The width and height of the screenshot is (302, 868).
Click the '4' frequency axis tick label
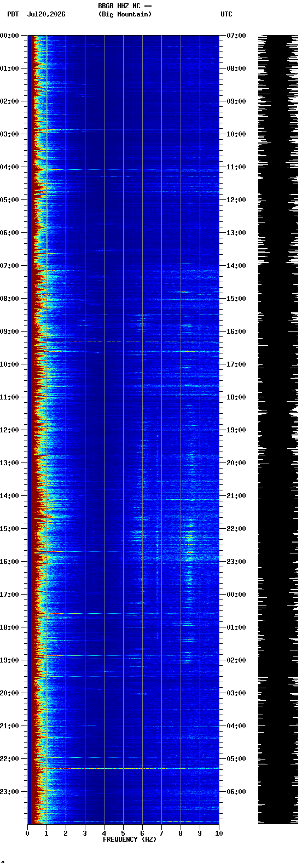[104, 833]
